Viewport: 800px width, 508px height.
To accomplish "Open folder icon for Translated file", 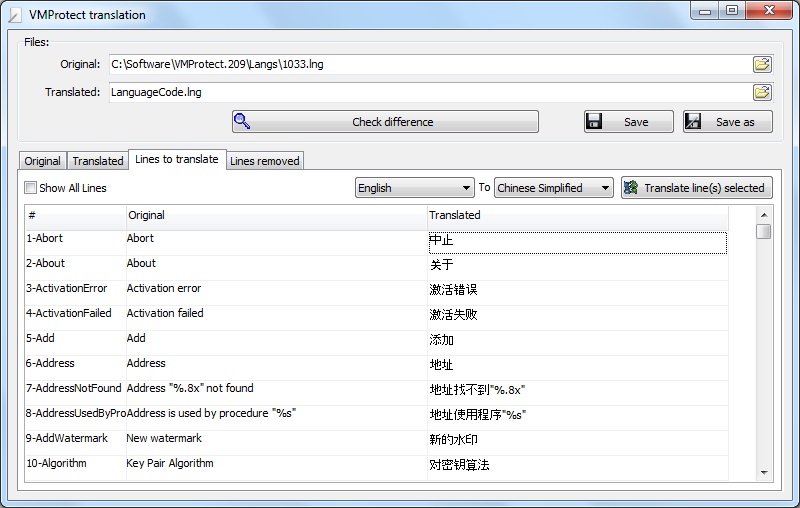I will pyautogui.click(x=762, y=92).
